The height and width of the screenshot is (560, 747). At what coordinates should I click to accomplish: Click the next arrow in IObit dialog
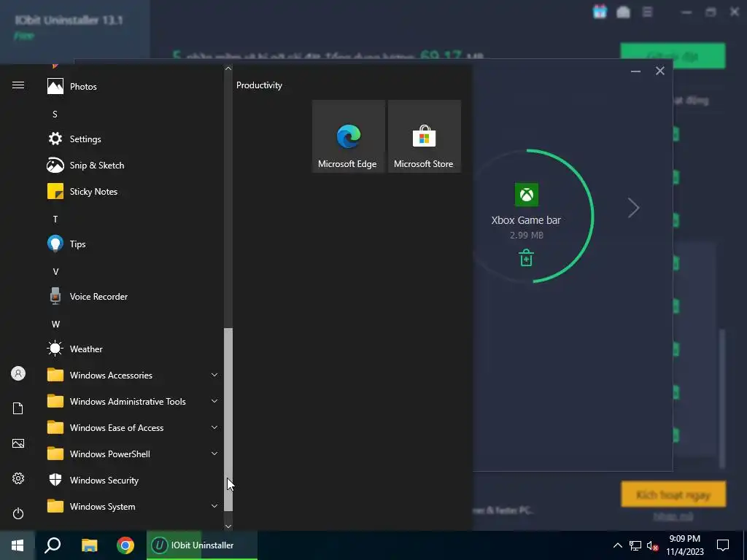tap(633, 208)
